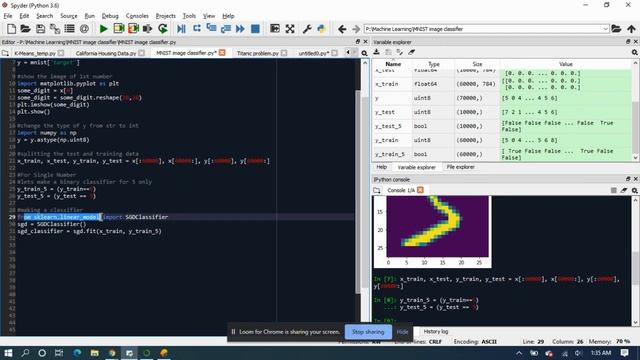The image size is (640, 360).
Task: Open the Tools menu
Action: tap(189, 16)
